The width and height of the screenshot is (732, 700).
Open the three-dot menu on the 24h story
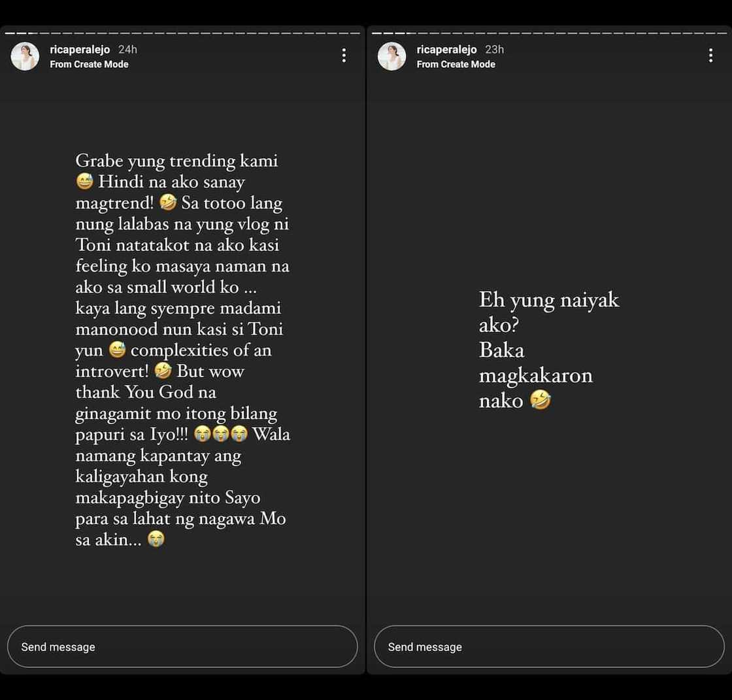[344, 56]
